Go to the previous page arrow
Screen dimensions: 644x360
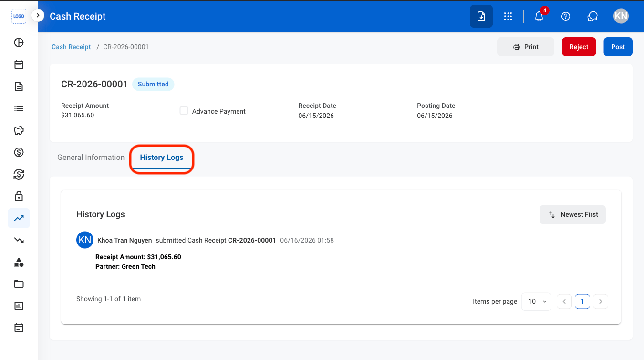pyautogui.click(x=564, y=301)
